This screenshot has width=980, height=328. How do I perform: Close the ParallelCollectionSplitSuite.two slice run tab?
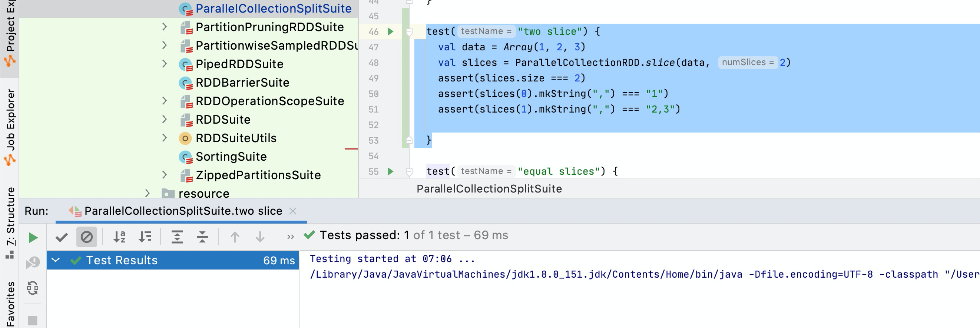pos(292,211)
